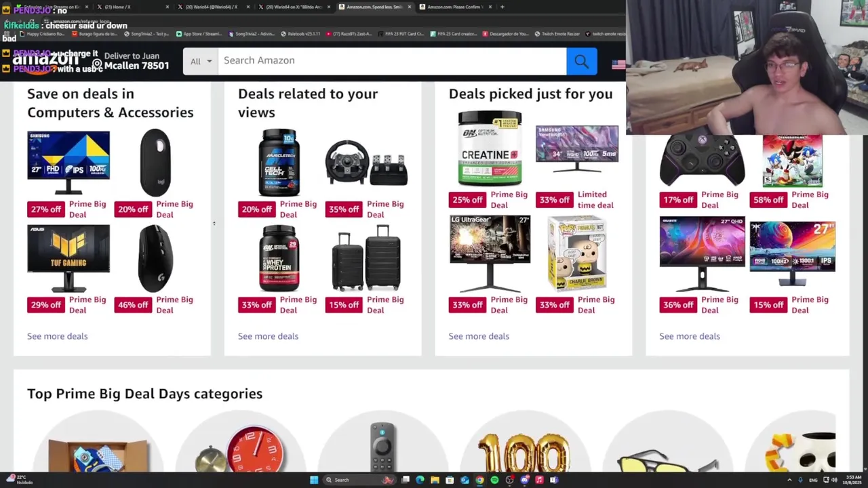Open See more deals under Computers & Accessories
Image resolution: width=868 pixels, height=488 pixels.
[x=57, y=336]
